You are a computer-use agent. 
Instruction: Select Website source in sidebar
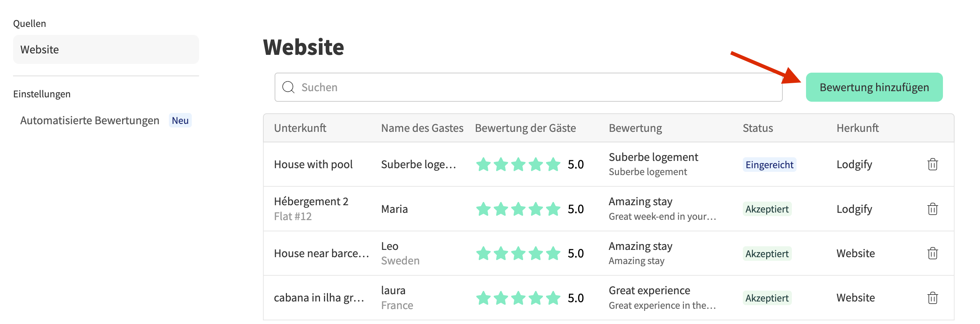[106, 49]
